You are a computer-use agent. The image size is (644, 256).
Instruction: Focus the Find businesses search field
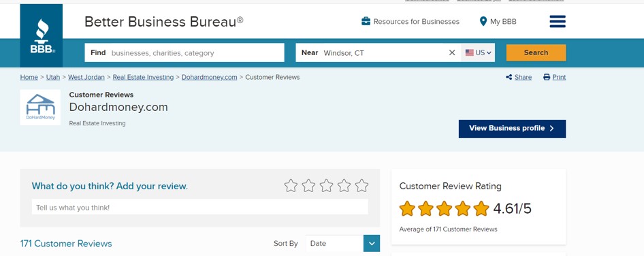[x=184, y=52]
